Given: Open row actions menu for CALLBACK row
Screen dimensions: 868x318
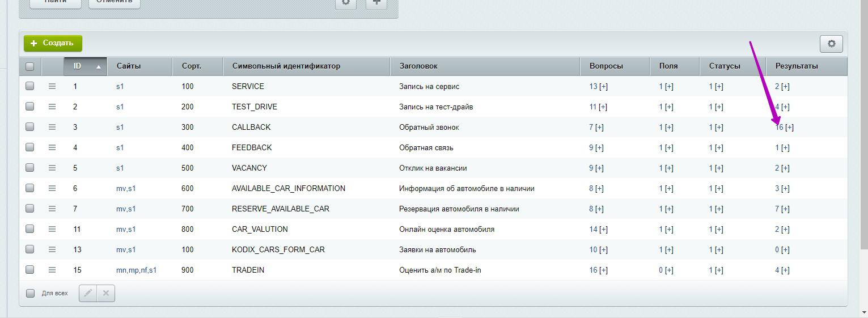Looking at the screenshot, I should pos(52,127).
